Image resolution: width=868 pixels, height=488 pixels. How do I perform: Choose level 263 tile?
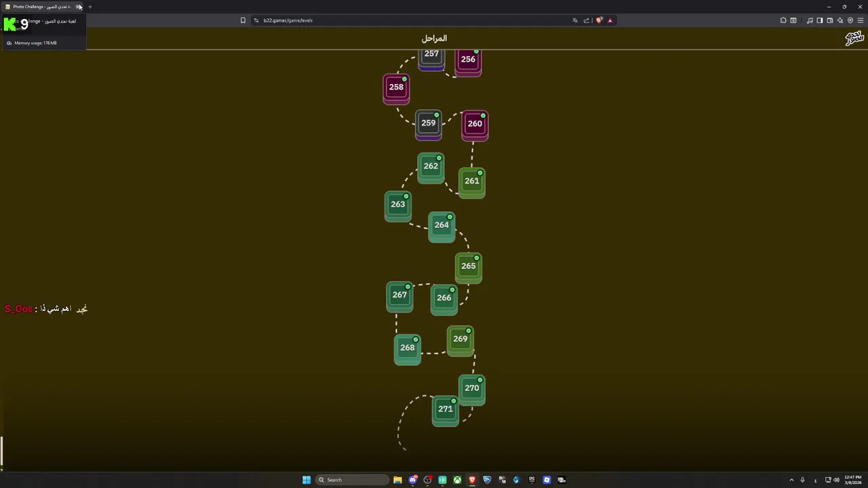(x=397, y=205)
